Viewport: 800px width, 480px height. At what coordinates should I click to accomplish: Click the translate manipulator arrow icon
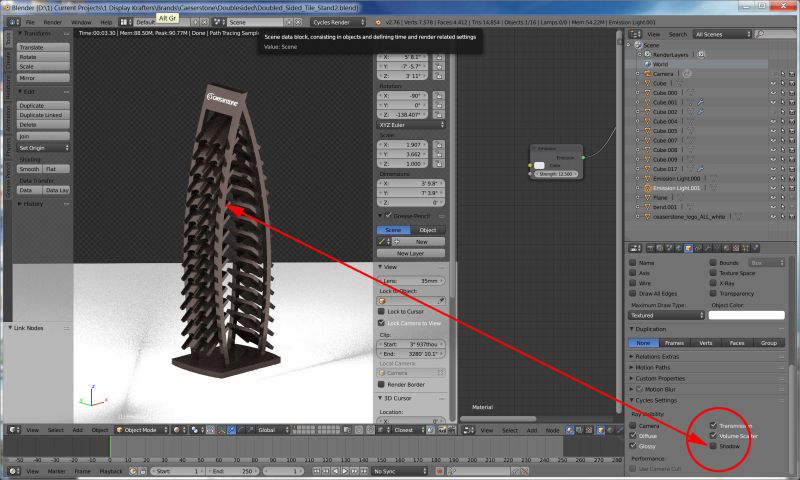232,430
